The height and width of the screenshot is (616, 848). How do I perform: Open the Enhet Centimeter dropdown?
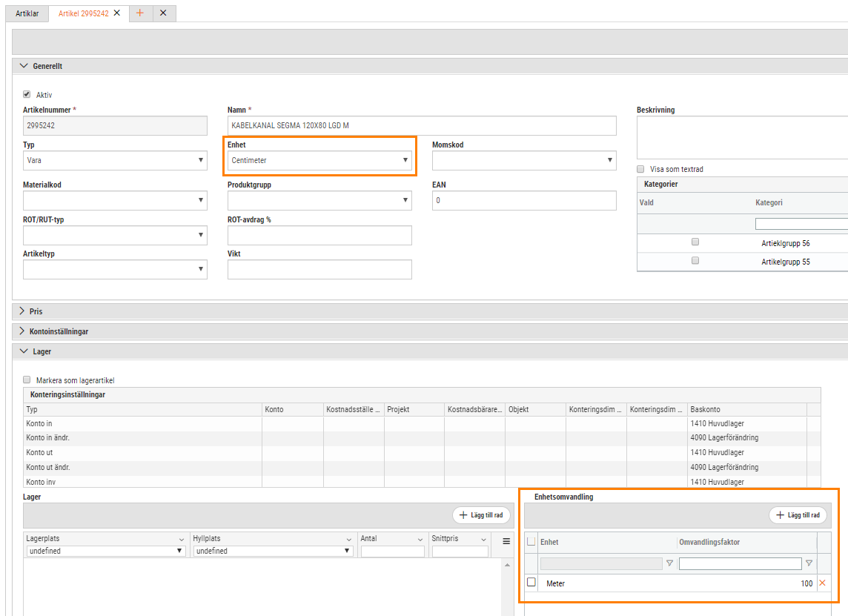click(319, 161)
